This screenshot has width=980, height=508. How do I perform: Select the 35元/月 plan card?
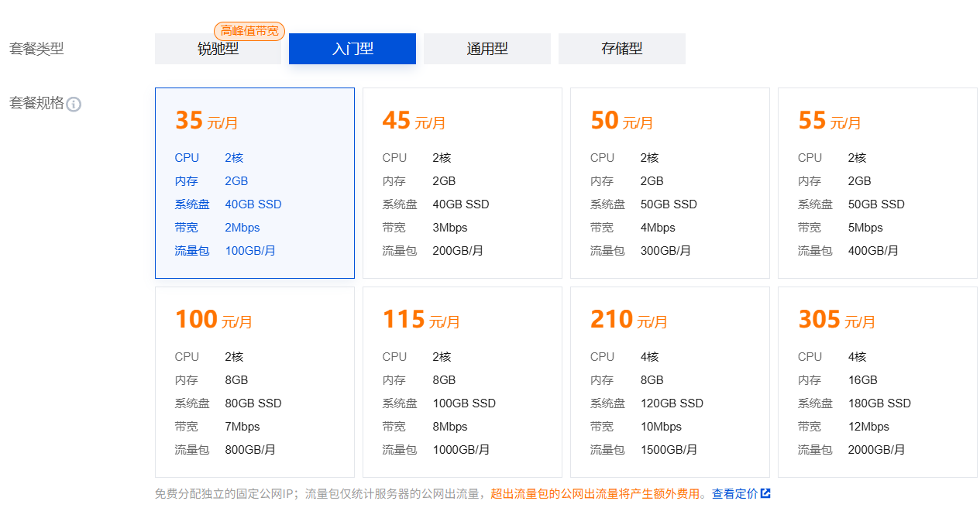tap(255, 183)
